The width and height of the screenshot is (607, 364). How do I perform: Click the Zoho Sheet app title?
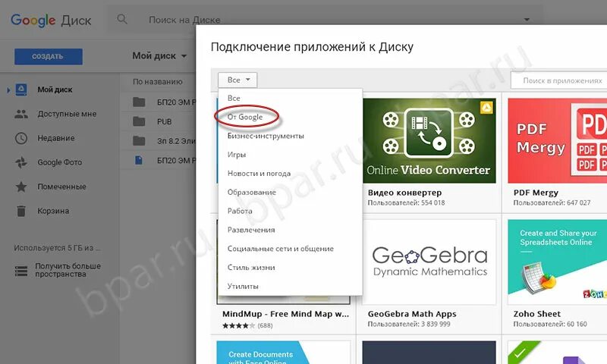coord(537,314)
